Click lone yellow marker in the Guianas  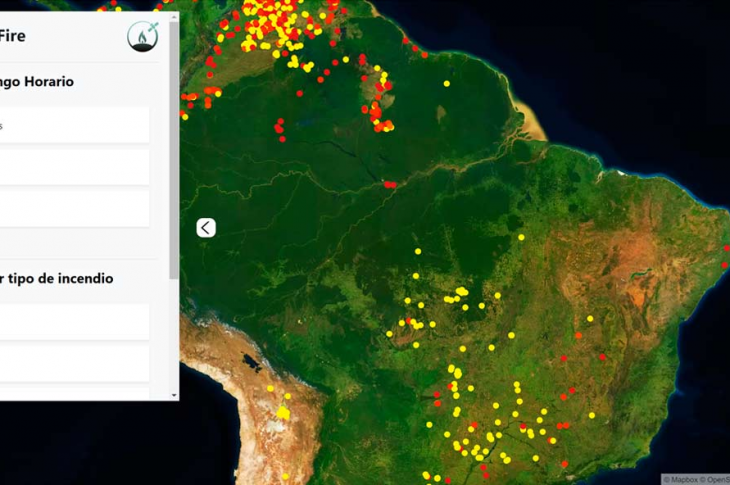446,83
